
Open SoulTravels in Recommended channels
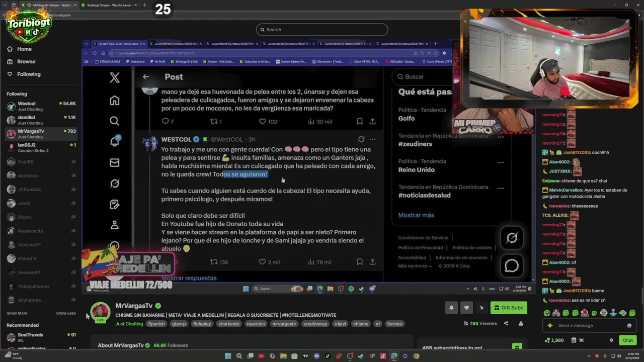(40, 337)
